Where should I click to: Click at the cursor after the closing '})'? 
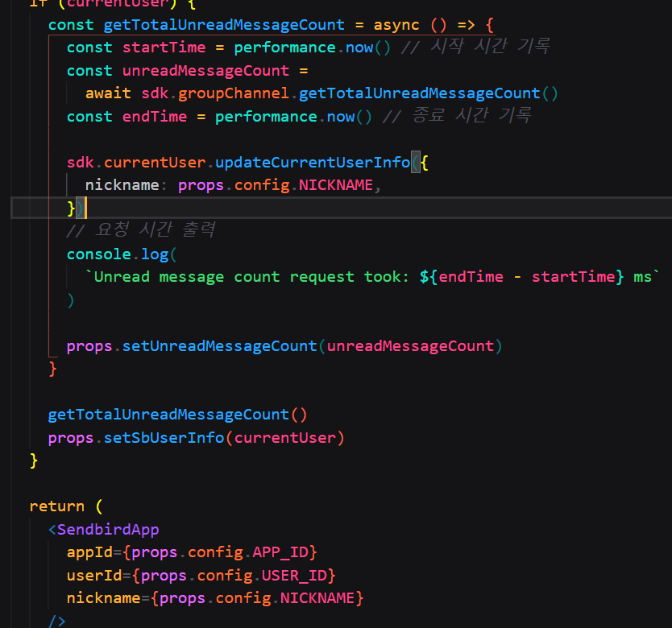coord(85,209)
